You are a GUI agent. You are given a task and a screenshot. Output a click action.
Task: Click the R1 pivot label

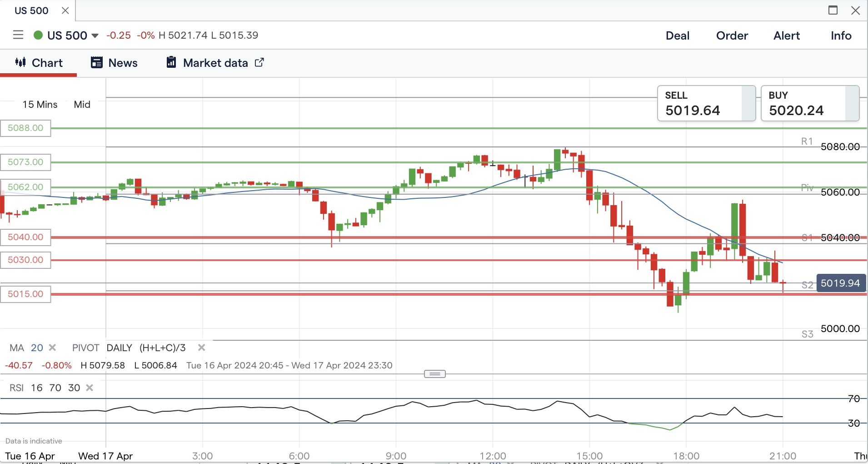click(x=807, y=141)
